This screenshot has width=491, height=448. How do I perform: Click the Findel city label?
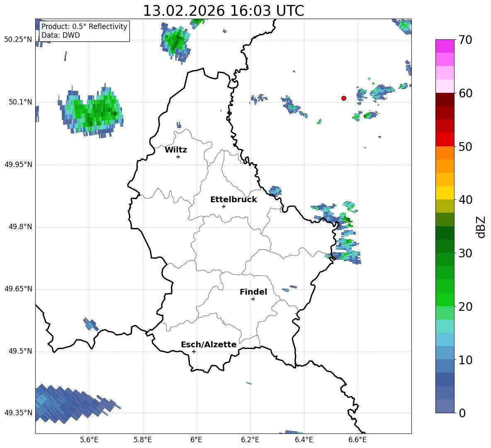253,292
